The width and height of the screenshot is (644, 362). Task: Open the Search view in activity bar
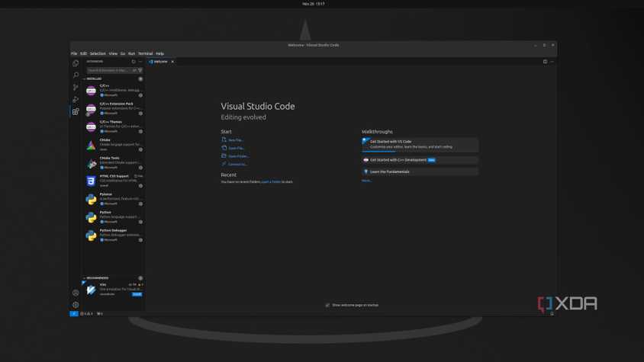coord(76,75)
